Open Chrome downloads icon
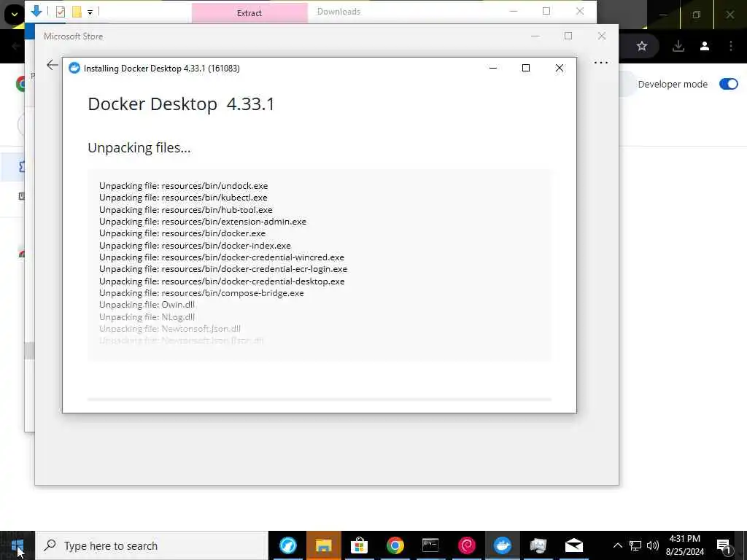 pyautogui.click(x=678, y=46)
